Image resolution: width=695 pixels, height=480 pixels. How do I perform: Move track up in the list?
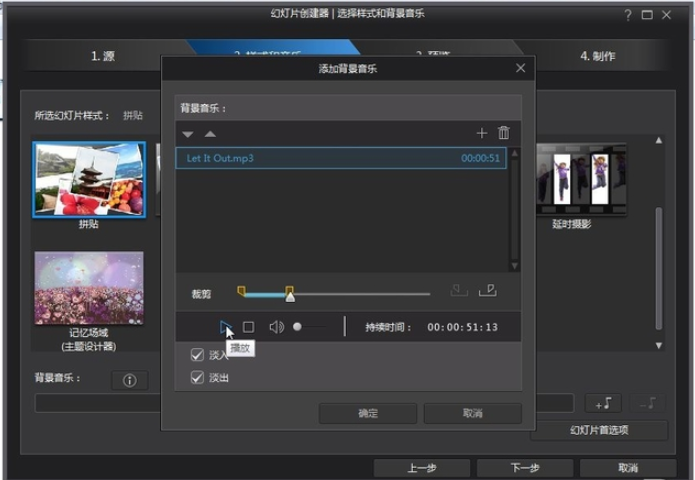210,134
